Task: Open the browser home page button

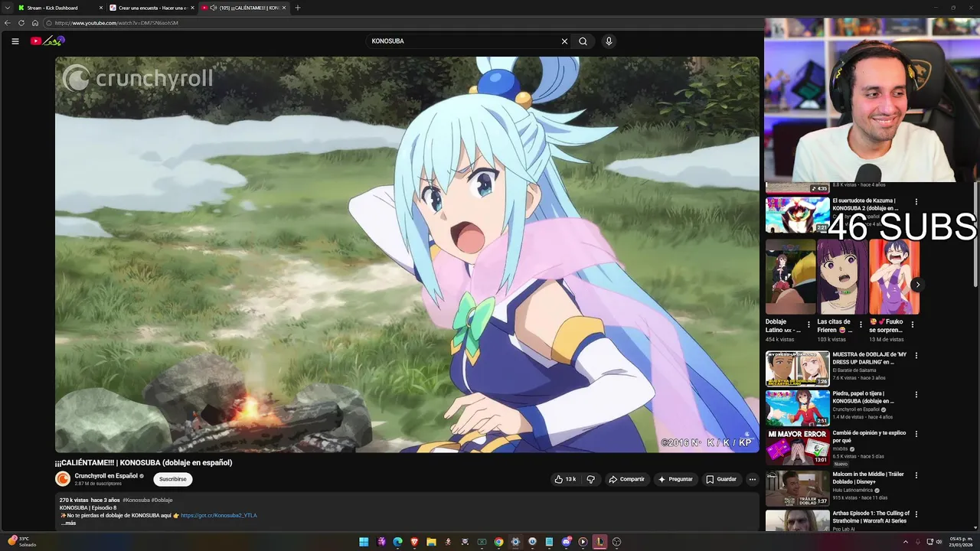Action: pyautogui.click(x=35, y=23)
